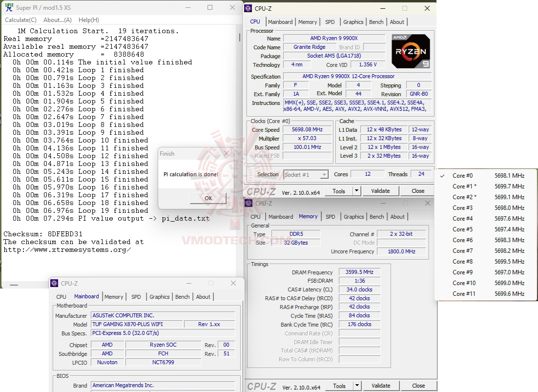Image resolution: width=538 pixels, height=392 pixels.
Task: Switch to the Graphics tab
Action: (x=353, y=21)
